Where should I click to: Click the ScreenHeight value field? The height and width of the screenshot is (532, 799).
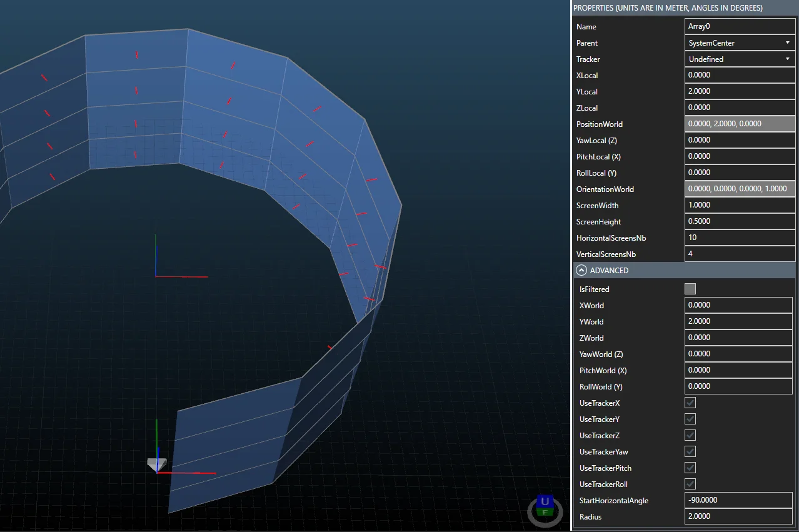[x=740, y=222]
